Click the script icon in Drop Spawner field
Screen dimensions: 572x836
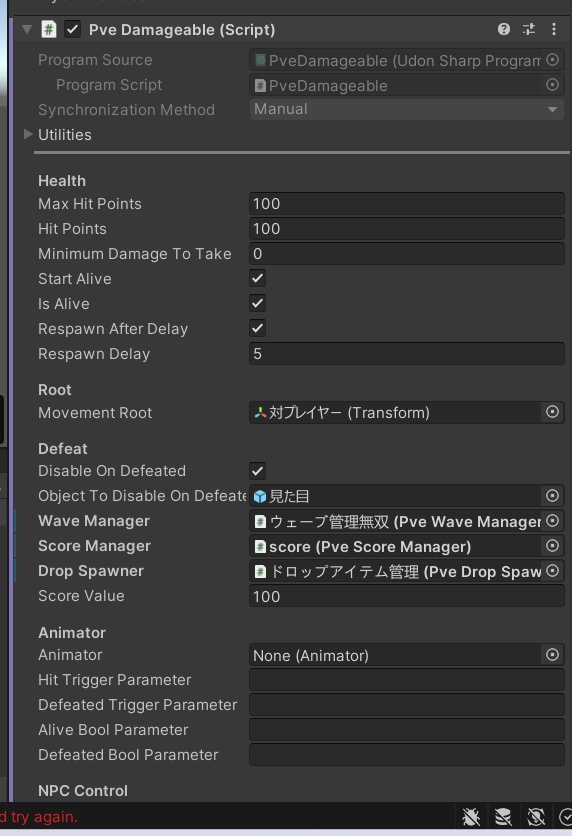click(260, 572)
